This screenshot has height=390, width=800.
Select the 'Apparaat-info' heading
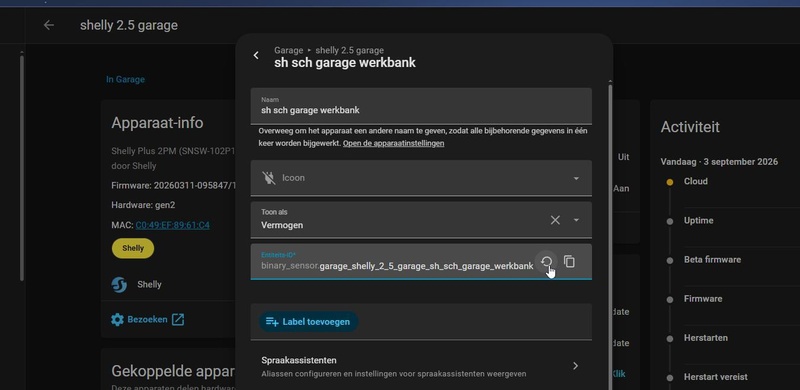point(157,123)
